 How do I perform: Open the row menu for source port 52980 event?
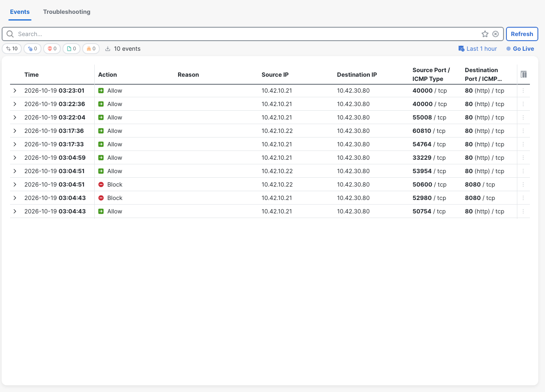point(523,198)
